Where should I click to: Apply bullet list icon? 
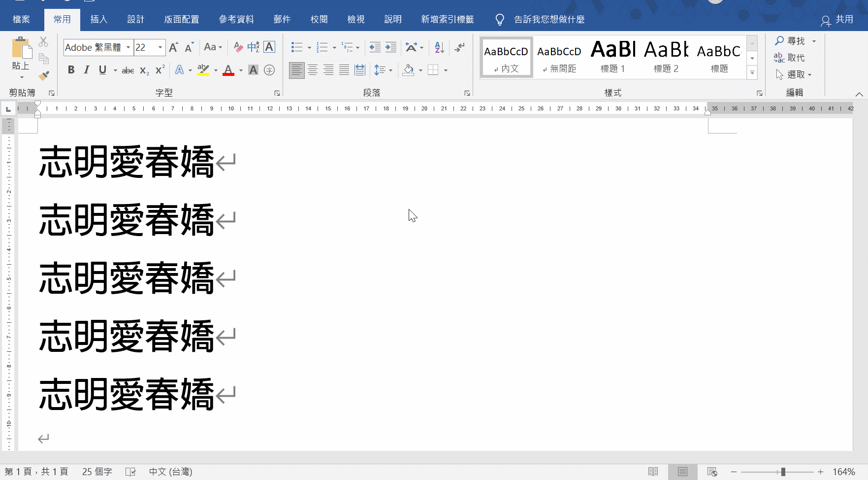297,47
